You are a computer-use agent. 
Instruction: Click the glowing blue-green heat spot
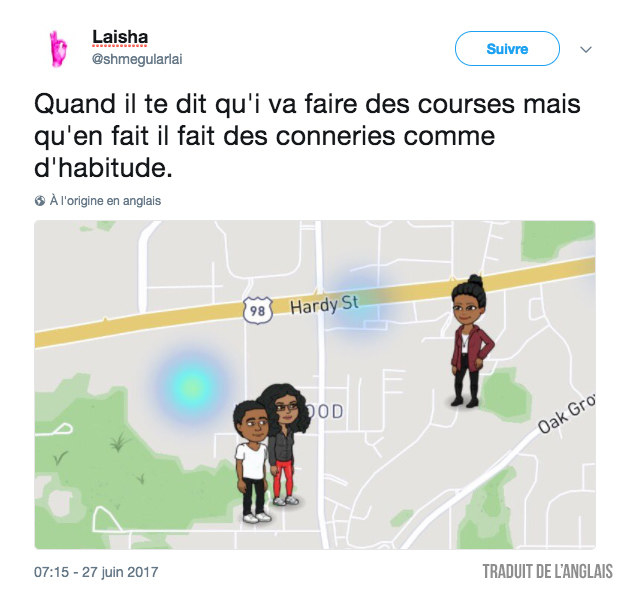pos(191,387)
